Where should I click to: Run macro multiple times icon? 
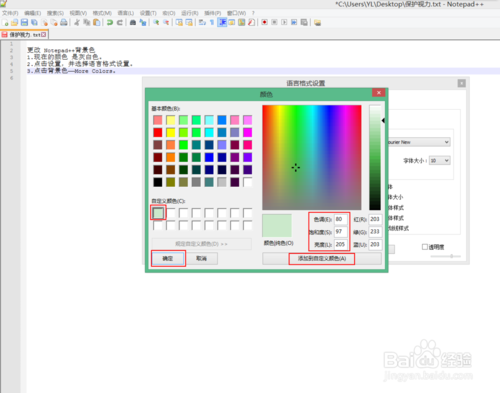(294, 22)
